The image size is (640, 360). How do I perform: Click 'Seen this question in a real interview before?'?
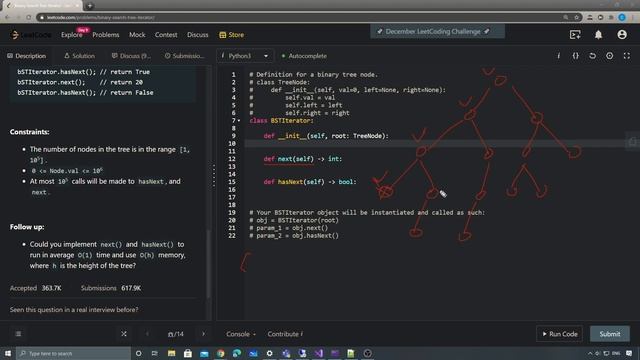pos(74,309)
